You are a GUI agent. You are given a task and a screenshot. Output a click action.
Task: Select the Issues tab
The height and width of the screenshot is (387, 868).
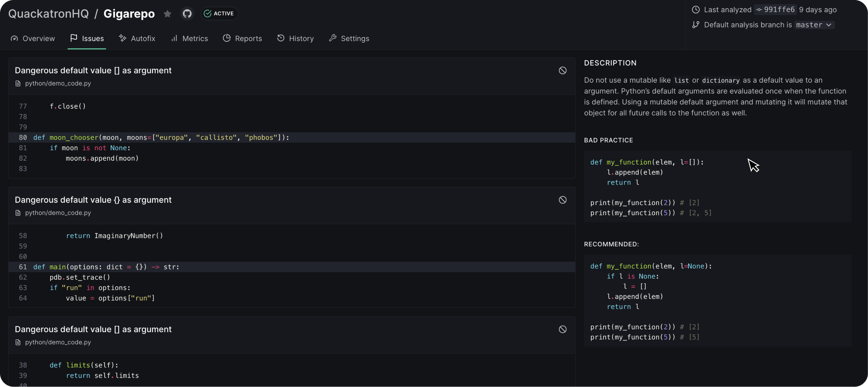87,39
